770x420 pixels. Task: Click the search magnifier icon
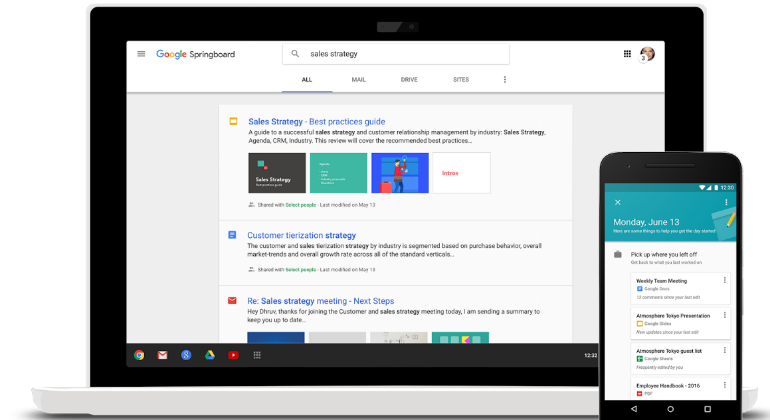(x=295, y=54)
